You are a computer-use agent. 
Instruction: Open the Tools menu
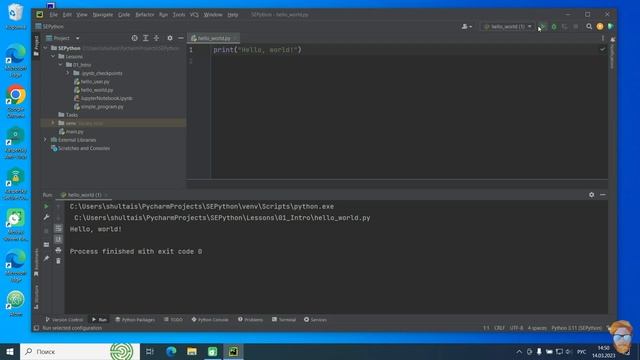pyautogui.click(x=179, y=15)
